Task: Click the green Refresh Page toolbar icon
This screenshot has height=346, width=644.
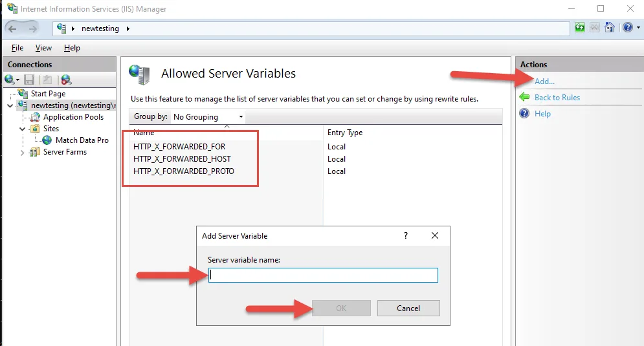Action: pos(580,28)
